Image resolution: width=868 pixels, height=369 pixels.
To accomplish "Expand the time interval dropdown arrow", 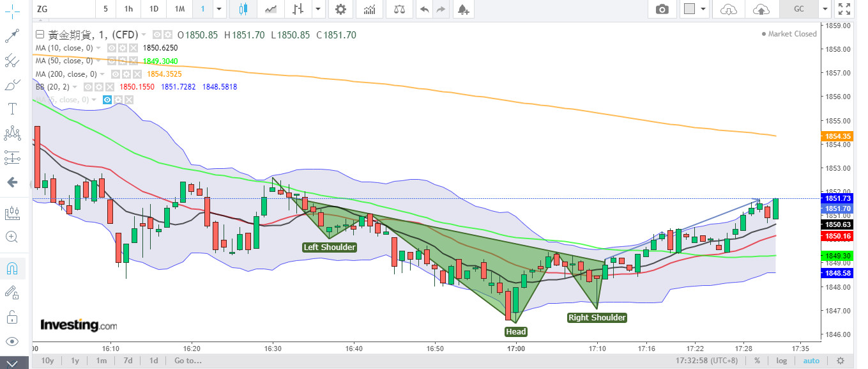I will [219, 9].
